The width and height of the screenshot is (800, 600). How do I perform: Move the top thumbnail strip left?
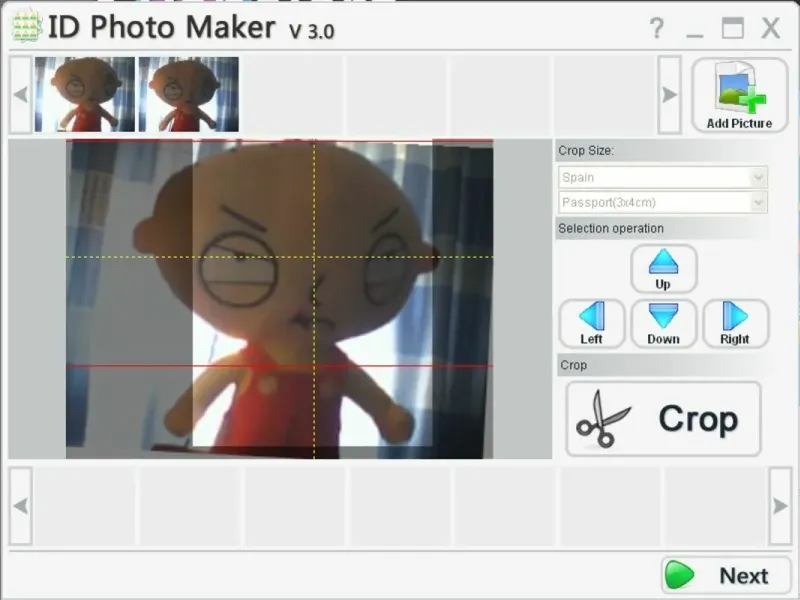coord(21,94)
